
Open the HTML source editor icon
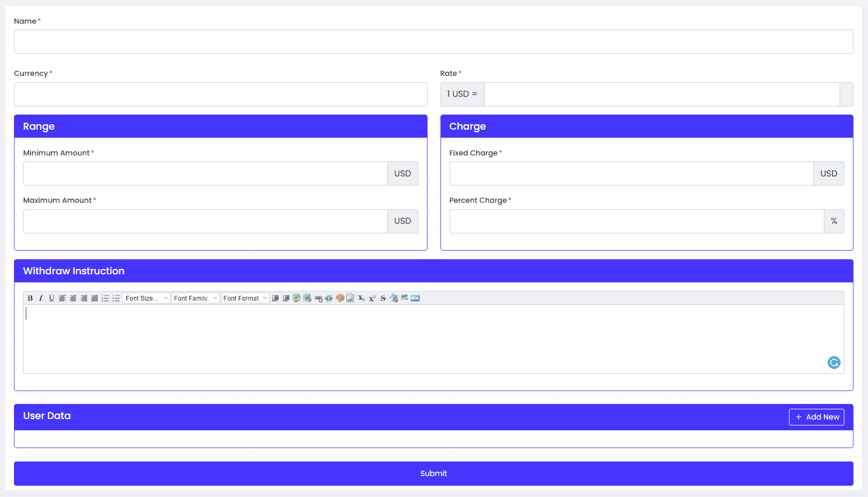pyautogui.click(x=415, y=298)
